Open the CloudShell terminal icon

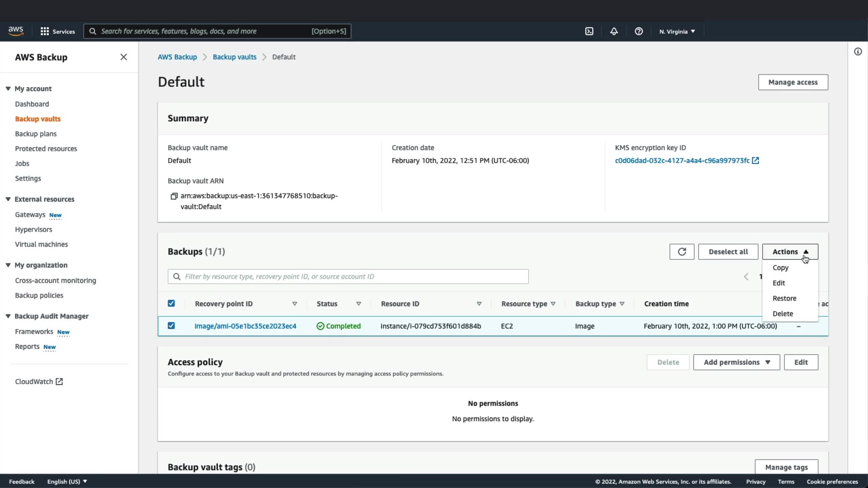(x=589, y=31)
